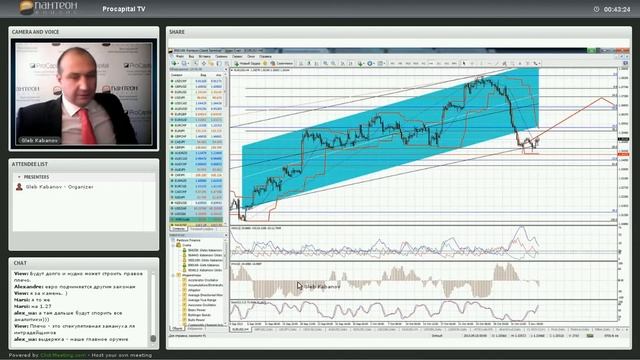Image resolution: width=640 pixels, height=360 pixels.
Task: Click the zoom in magnifier icon
Action: (325, 63)
